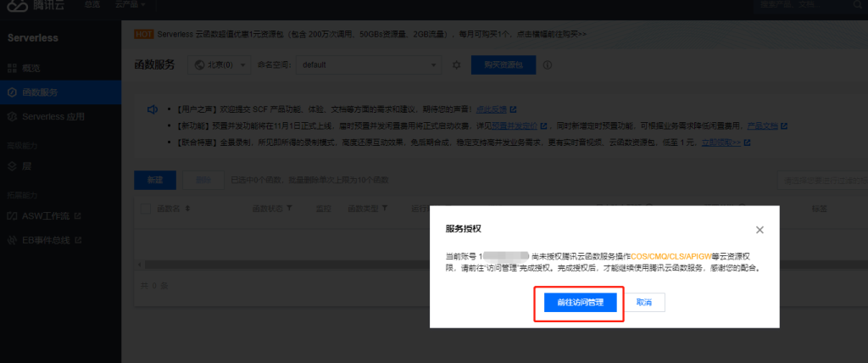Open the 北京(0) region dropdown
The width and height of the screenshot is (868, 363).
click(220, 64)
